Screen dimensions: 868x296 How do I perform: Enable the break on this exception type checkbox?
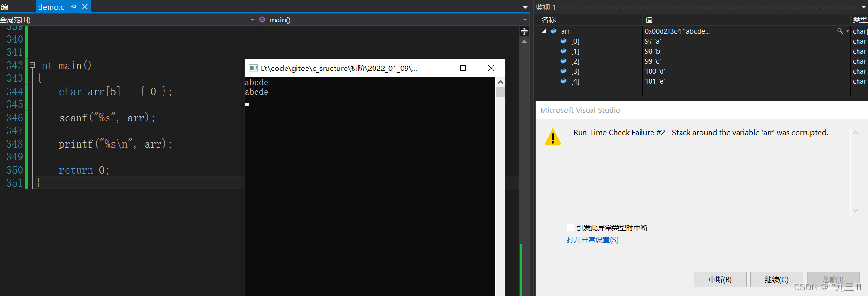click(x=571, y=227)
